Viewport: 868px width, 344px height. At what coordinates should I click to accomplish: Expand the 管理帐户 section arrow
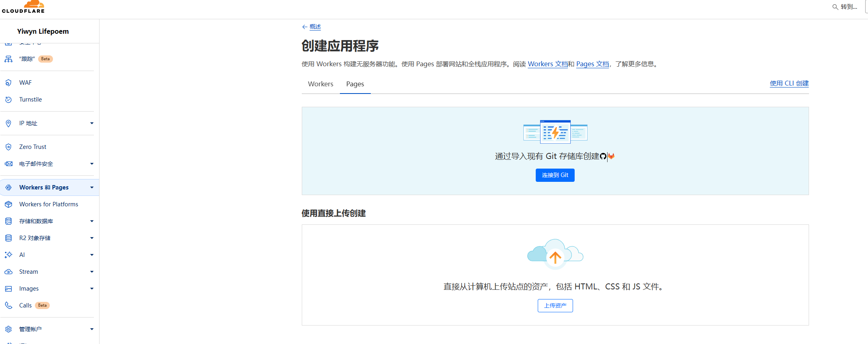(x=92, y=329)
